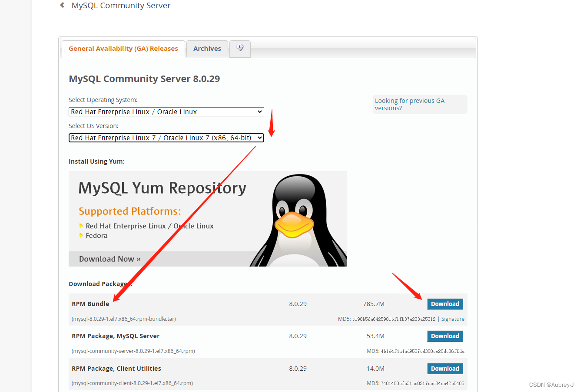Select the RPM Package, Client Utilities name
The height and width of the screenshot is (392, 580).
coord(116,369)
